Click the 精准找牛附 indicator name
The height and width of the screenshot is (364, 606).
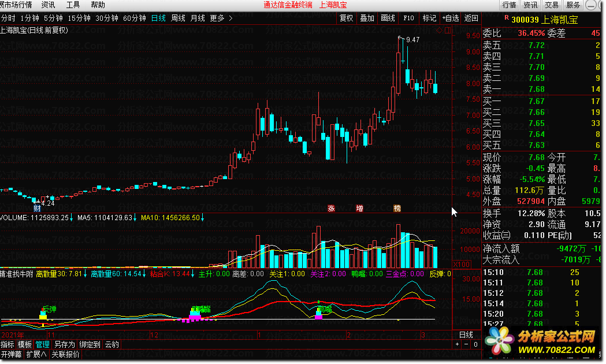tap(17, 274)
